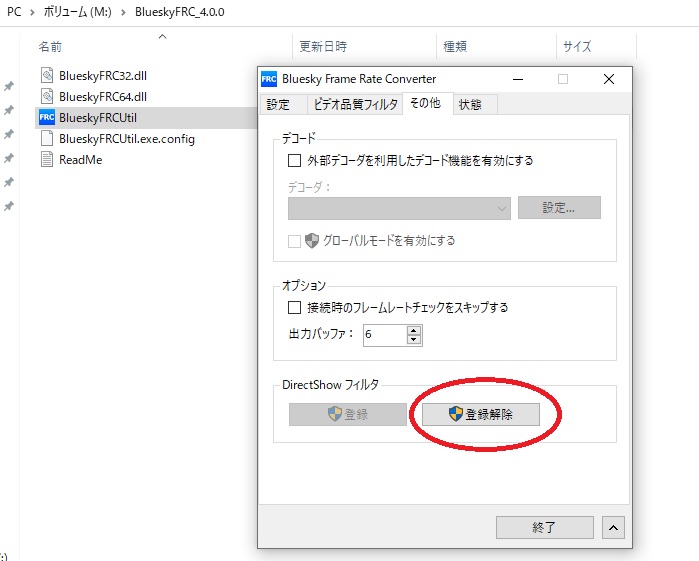Select the BlueskyFRC64.dll file name
The height and width of the screenshot is (561, 699).
pyautogui.click(x=103, y=97)
